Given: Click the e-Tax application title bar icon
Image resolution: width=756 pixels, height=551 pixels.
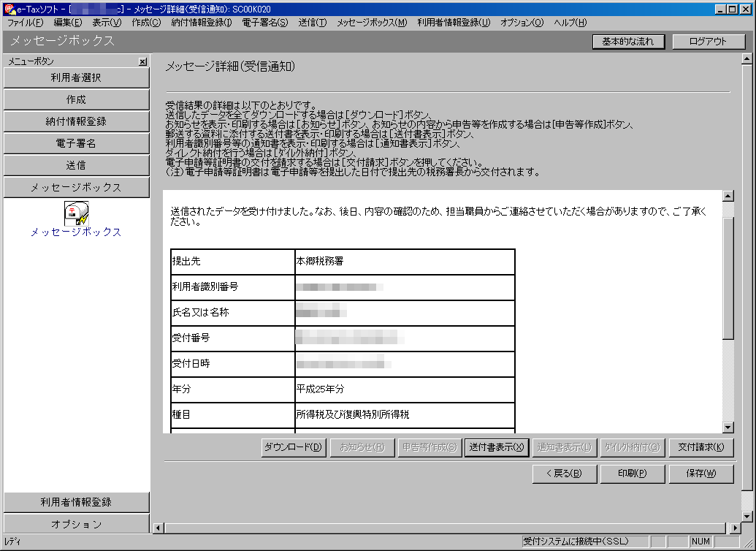Looking at the screenshot, I should (x=9, y=9).
